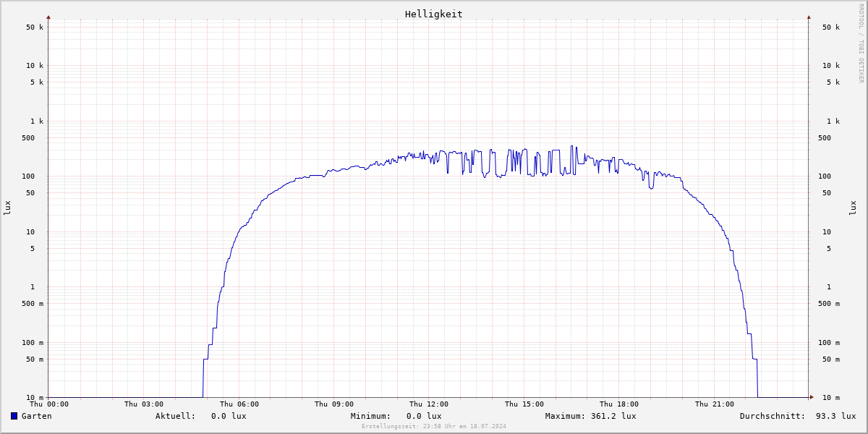This screenshot has height=434, width=868.
Task: Click the "100 m" label on the left axis
Action: tap(33, 343)
